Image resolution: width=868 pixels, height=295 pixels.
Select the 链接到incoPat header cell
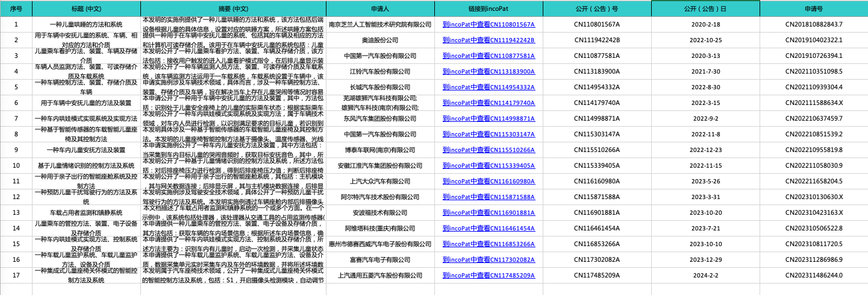click(489, 9)
